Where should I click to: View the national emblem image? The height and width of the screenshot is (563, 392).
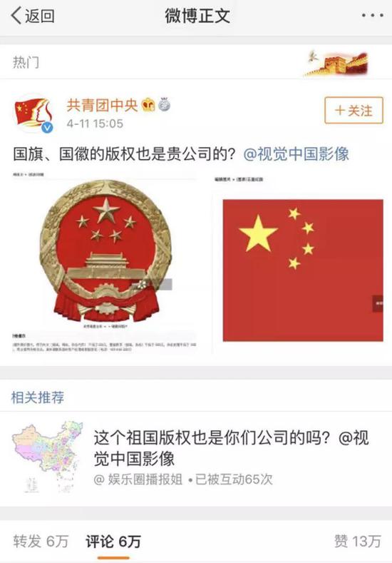105,262
